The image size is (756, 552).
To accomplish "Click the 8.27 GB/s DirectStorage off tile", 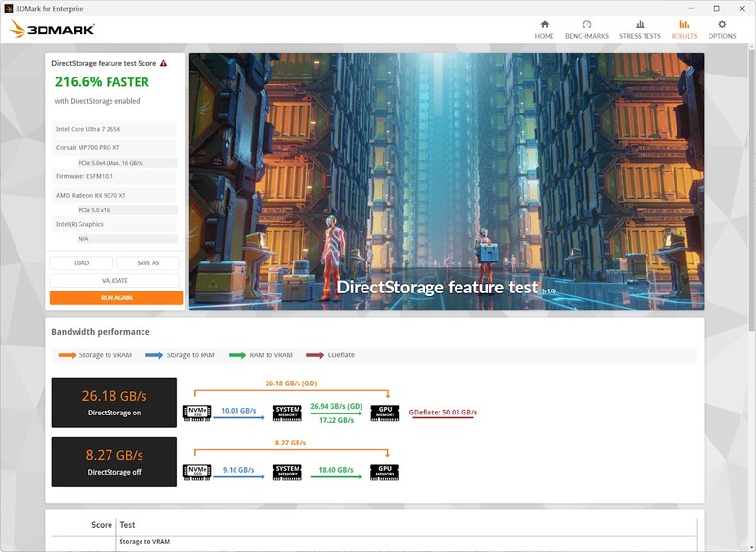I will 114,461.
